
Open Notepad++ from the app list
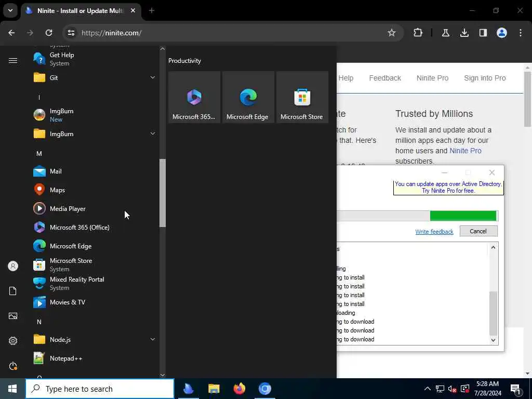click(94, 358)
